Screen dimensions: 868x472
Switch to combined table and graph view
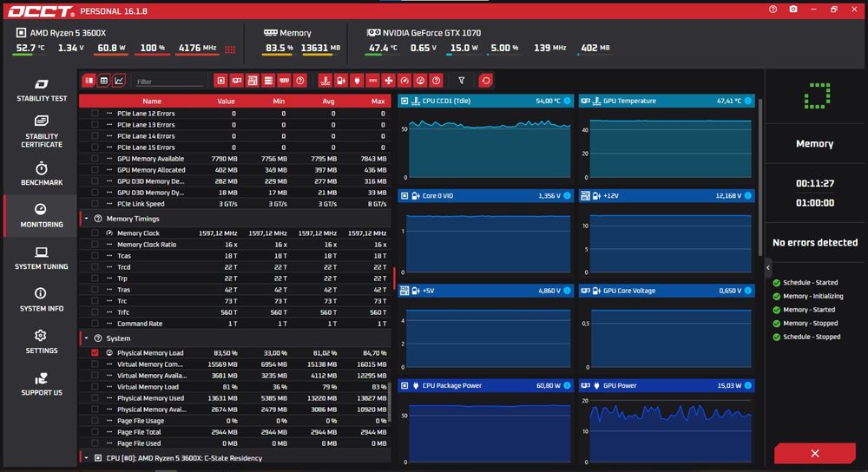(x=89, y=81)
